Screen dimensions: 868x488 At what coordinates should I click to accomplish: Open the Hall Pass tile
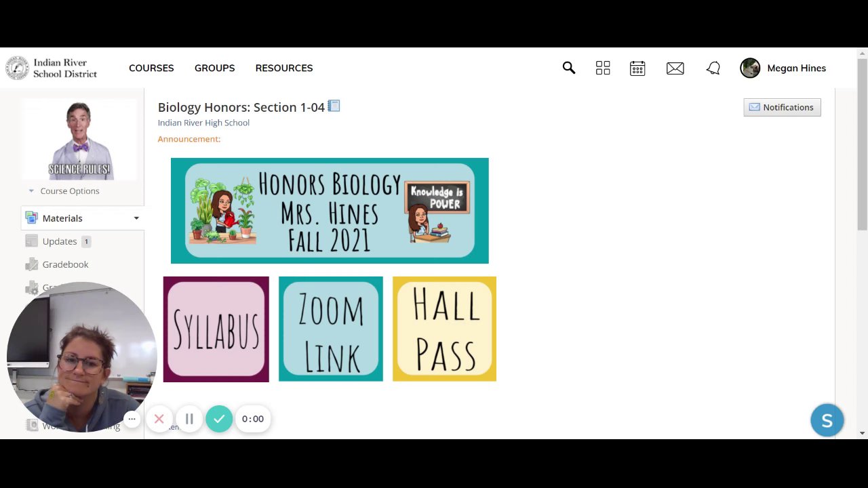444,329
